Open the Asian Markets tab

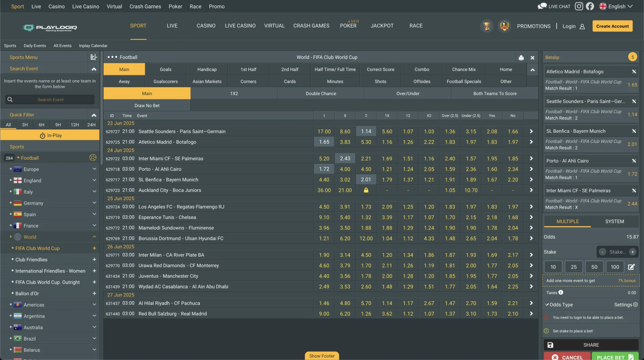(x=207, y=82)
